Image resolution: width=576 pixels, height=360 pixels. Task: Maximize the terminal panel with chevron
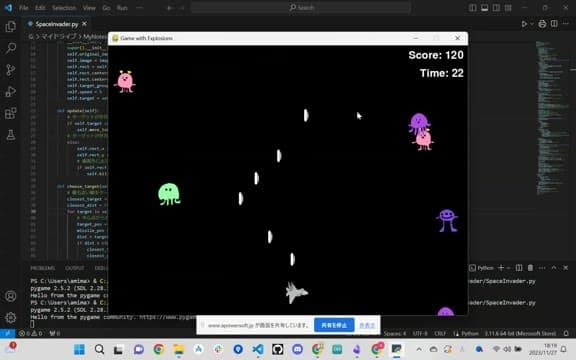[x=554, y=268]
